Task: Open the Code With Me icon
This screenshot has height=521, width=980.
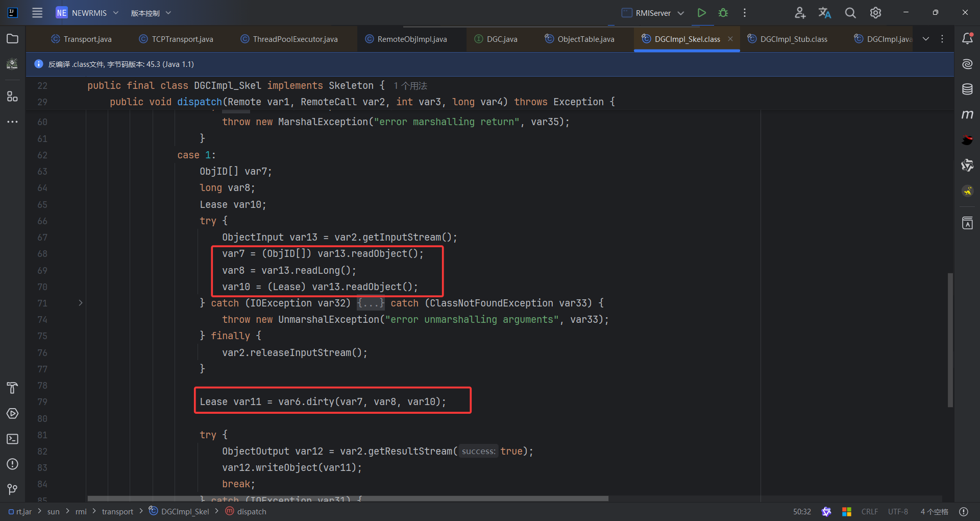Action: [800, 13]
